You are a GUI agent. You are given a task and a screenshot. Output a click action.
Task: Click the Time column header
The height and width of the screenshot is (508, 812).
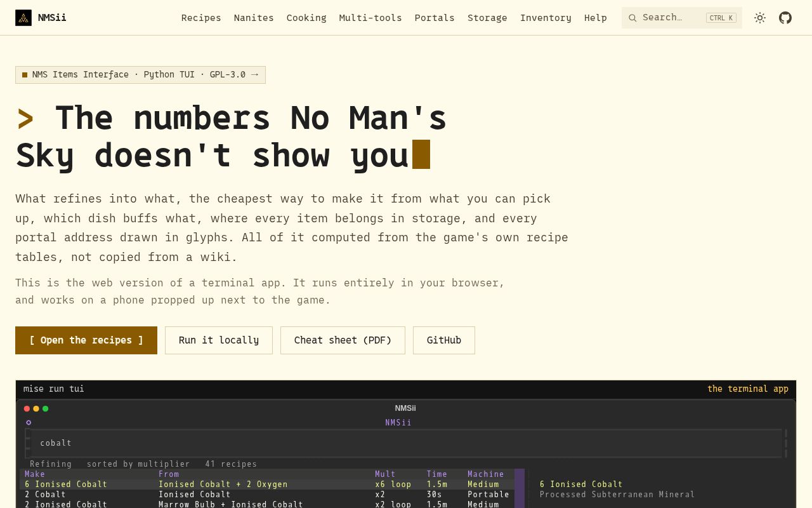click(437, 474)
